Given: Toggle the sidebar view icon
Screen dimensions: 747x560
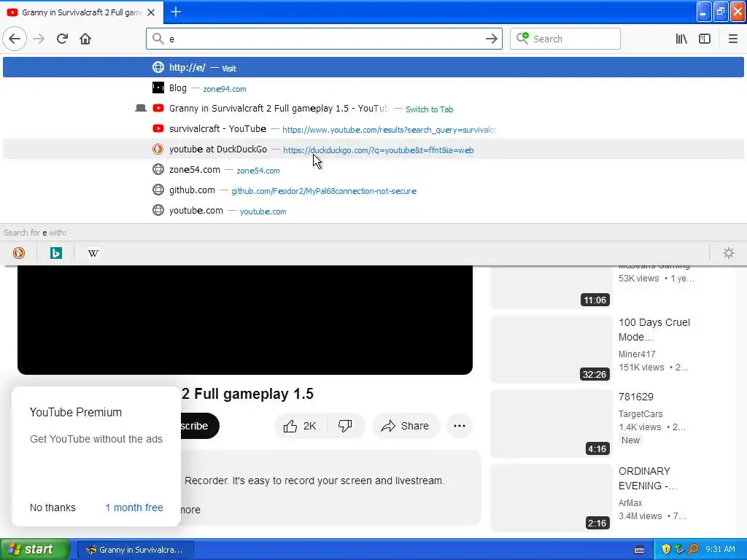Looking at the screenshot, I should tap(705, 39).
